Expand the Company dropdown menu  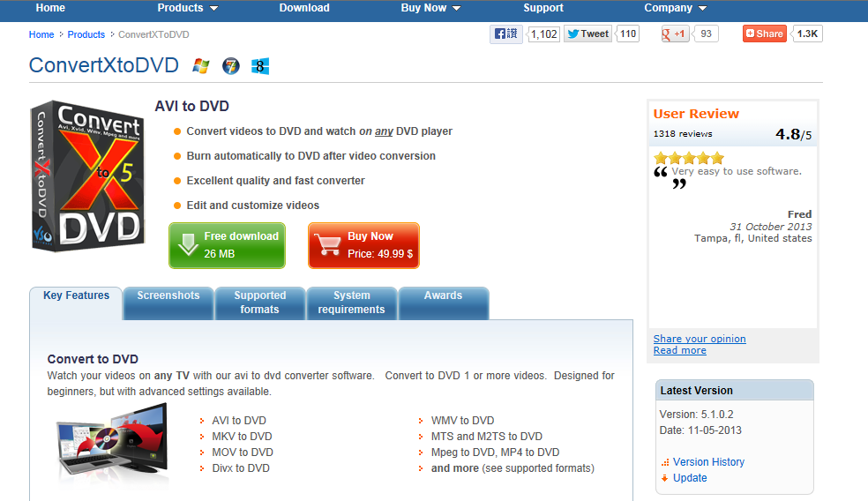tap(676, 8)
